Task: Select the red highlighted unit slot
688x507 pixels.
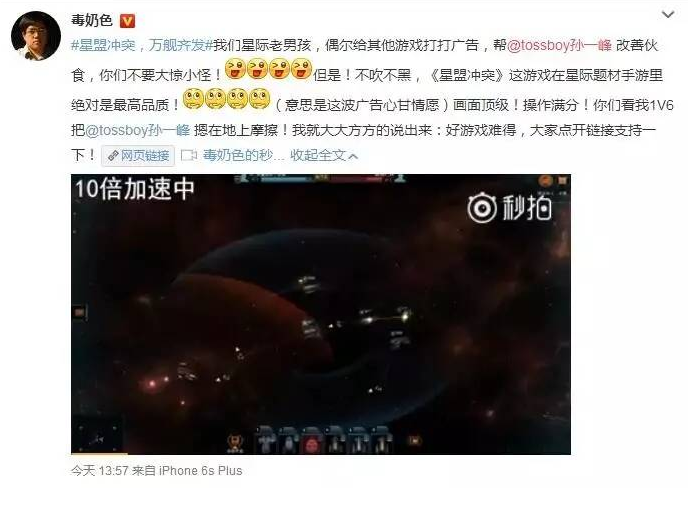Action: pos(311,441)
